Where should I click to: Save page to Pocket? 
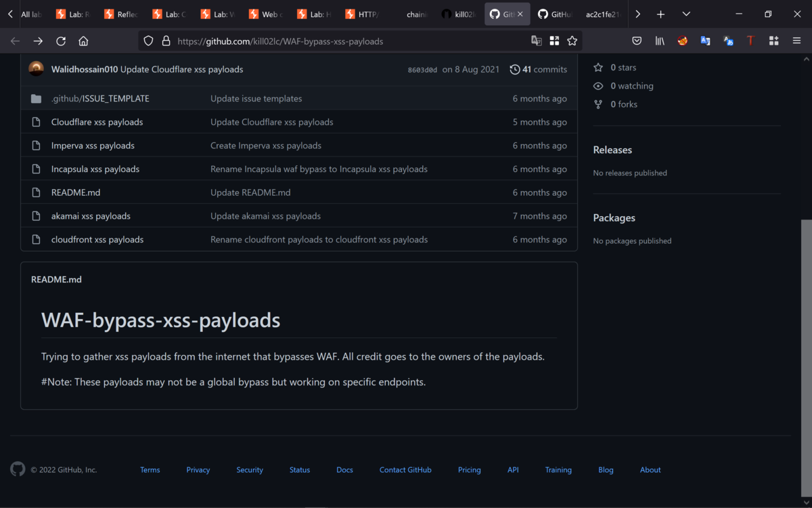[x=637, y=41]
